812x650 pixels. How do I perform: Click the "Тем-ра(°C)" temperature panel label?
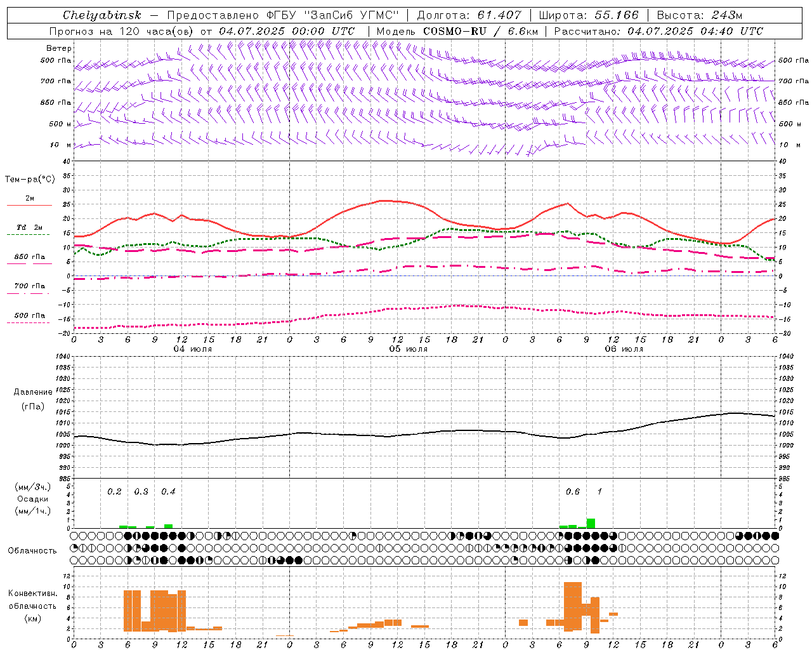pyautogui.click(x=30, y=180)
